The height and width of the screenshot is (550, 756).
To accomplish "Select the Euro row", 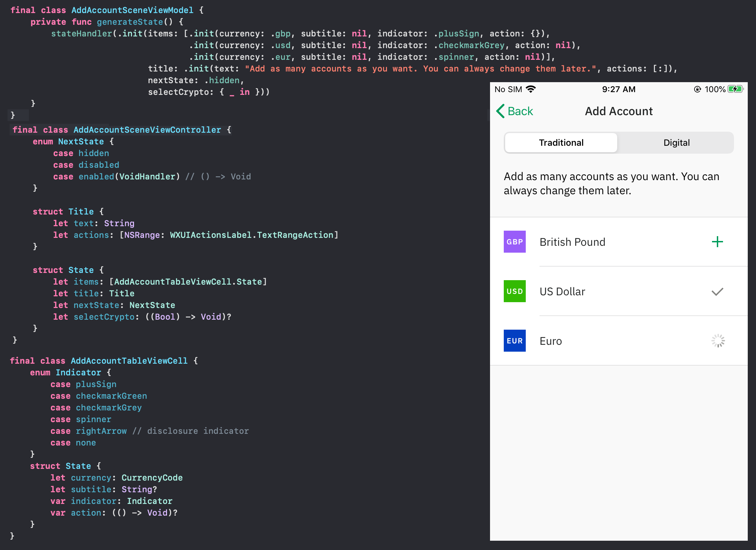I will tap(551, 341).
